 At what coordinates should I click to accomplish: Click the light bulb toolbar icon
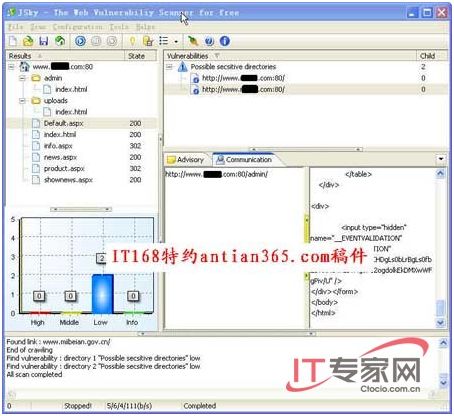(132, 41)
